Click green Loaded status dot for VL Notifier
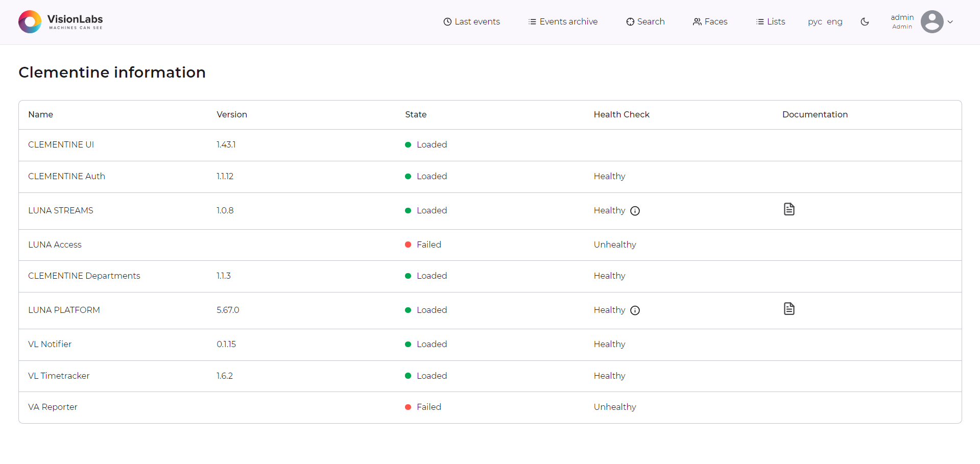Screen dimensions: 980x464 [x=408, y=345]
